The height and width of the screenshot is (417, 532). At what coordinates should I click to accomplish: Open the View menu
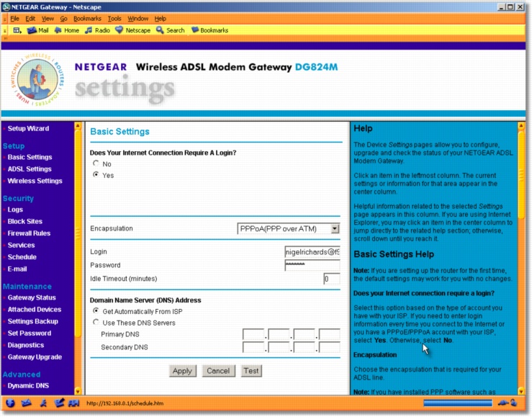tap(48, 18)
